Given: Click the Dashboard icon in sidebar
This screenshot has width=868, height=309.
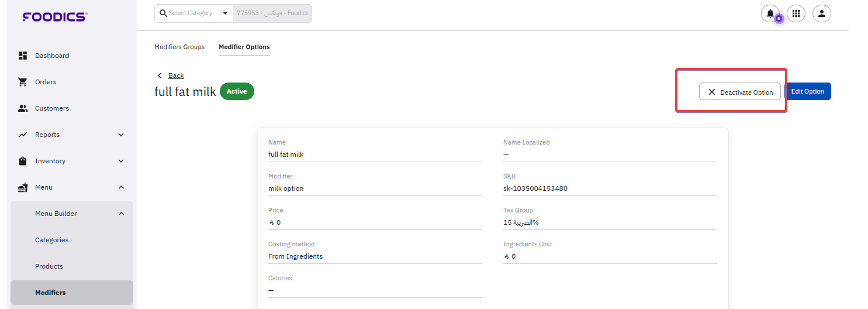Looking at the screenshot, I should tap(23, 56).
